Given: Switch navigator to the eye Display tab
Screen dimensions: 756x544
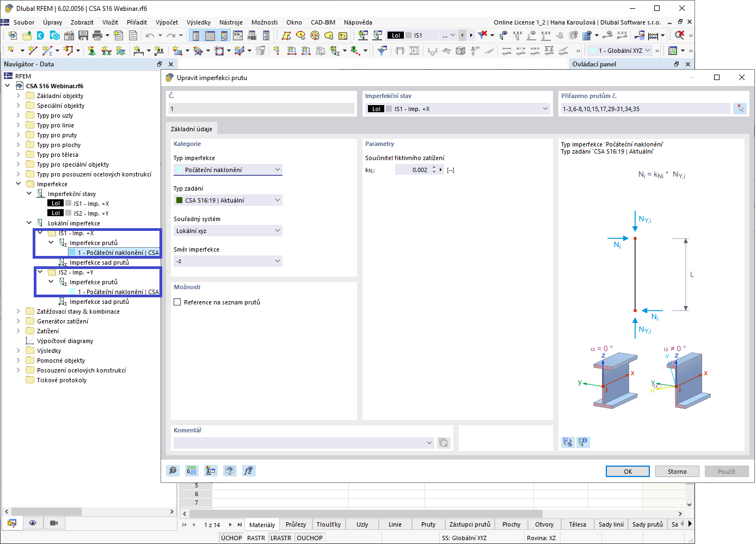Looking at the screenshot, I should (x=33, y=523).
